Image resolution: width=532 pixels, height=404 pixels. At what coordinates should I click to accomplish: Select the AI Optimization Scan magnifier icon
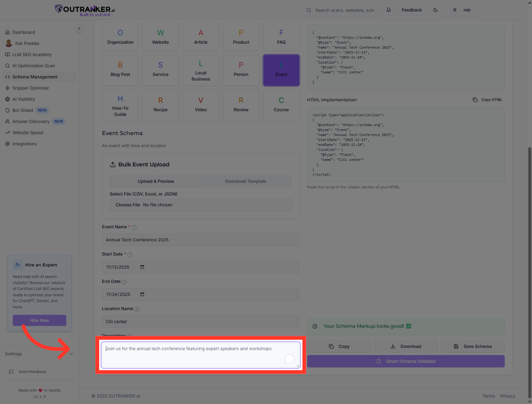7,66
